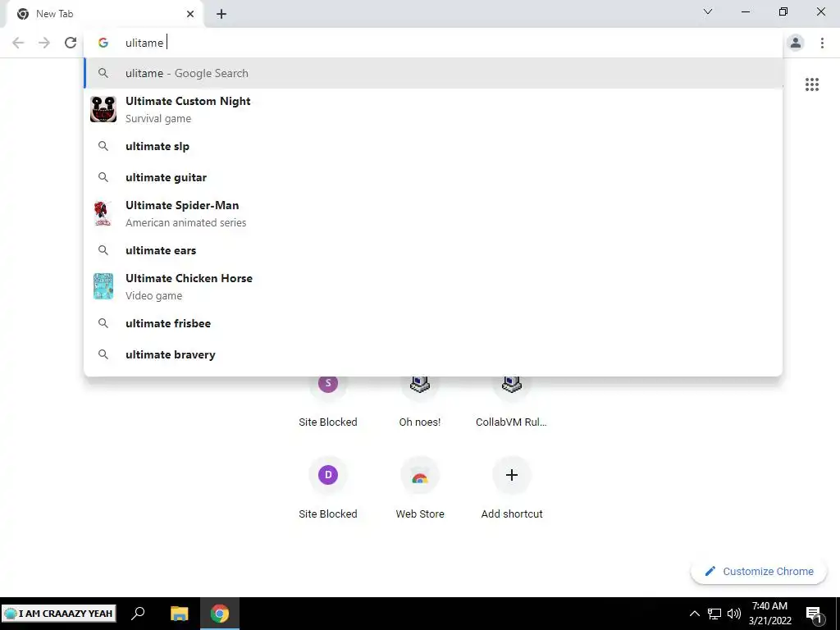
Task: Show hidden system tray icons
Action: pyautogui.click(x=694, y=614)
